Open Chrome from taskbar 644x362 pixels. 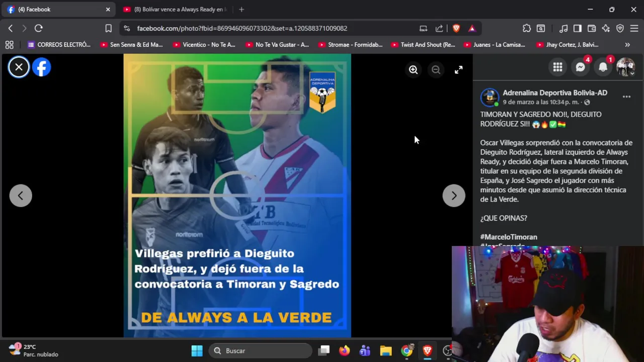407,350
